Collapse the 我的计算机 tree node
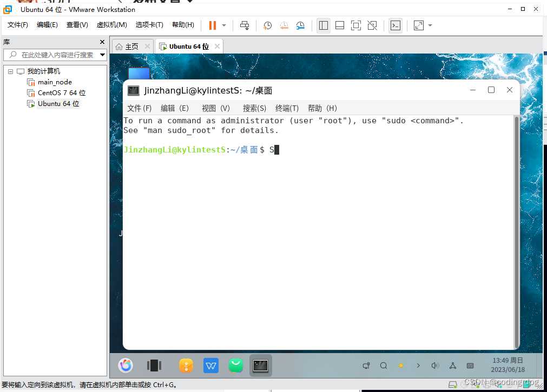547x392 pixels. 10,71
